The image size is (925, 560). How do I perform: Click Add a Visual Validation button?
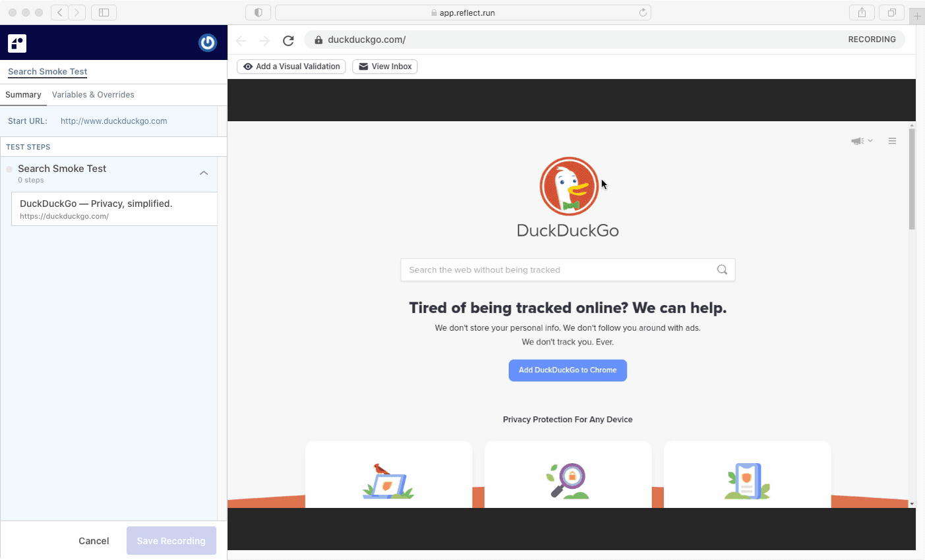click(x=291, y=67)
